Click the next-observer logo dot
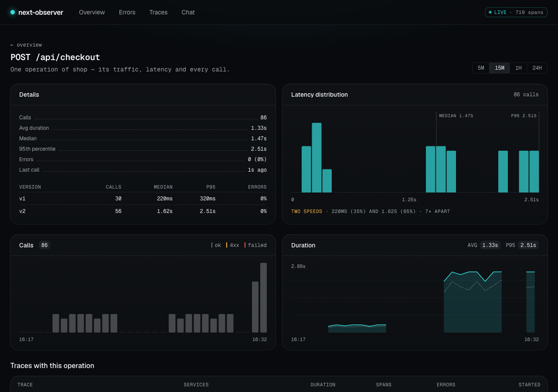The image size is (558, 392). click(13, 12)
